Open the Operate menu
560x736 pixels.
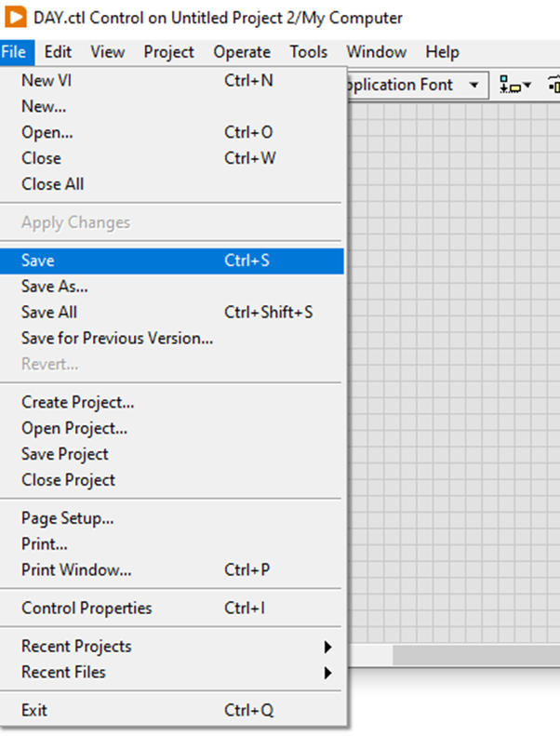pos(242,52)
